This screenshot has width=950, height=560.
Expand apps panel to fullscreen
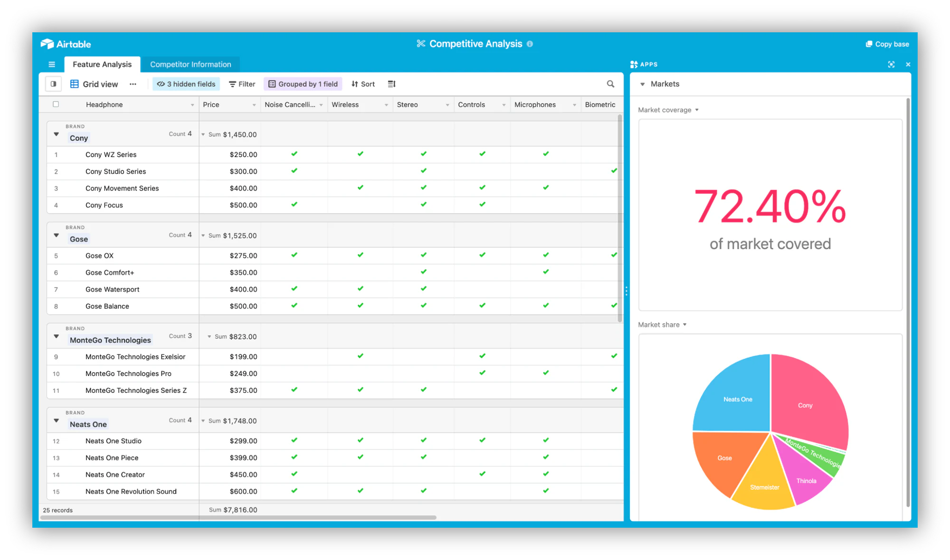[x=891, y=65]
